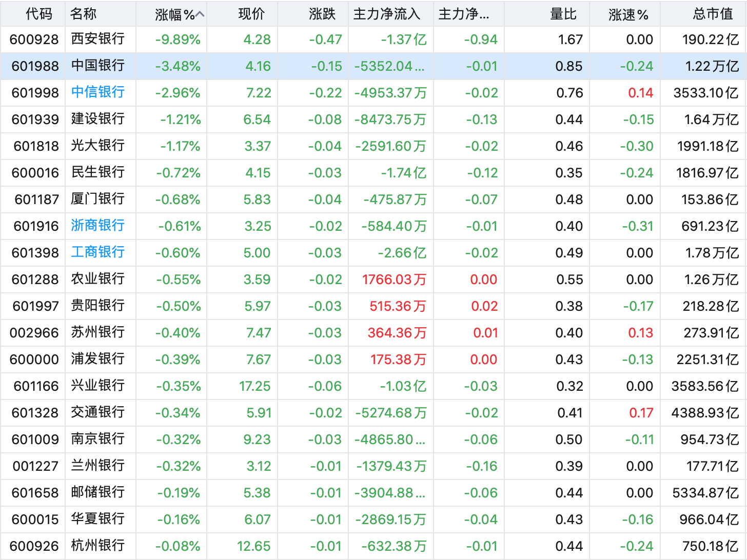Select the 民生银行 name cell

click(97, 172)
